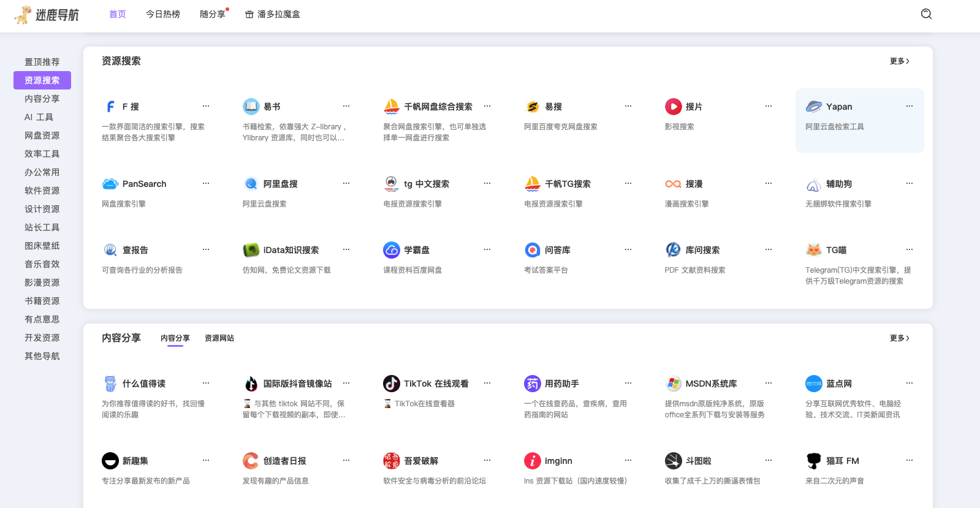
Task: Click the 国际版抖音镜像站 flame icon
Action: point(251,384)
